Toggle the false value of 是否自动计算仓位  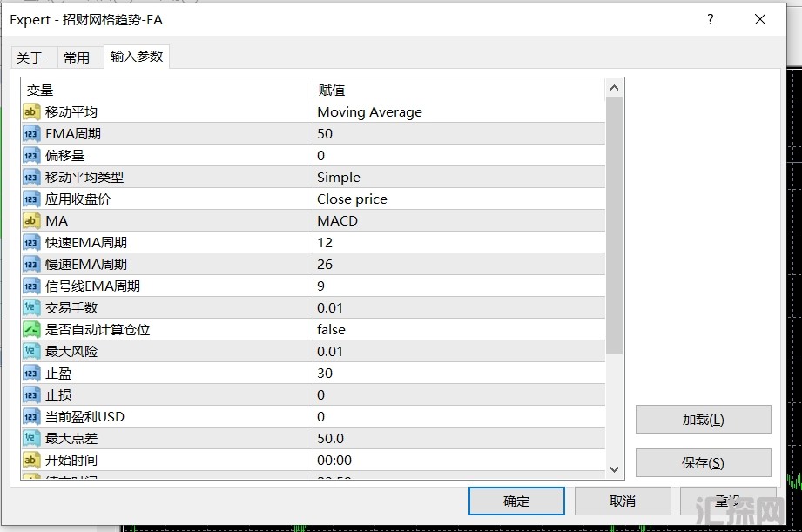(x=459, y=329)
